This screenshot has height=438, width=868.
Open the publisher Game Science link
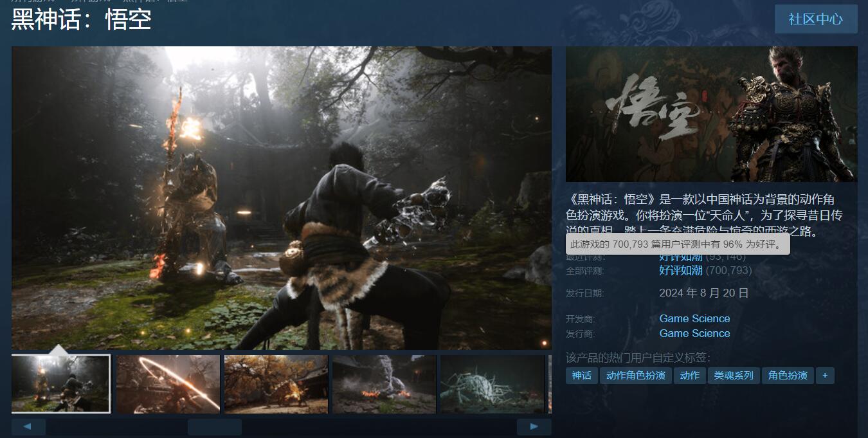694,333
